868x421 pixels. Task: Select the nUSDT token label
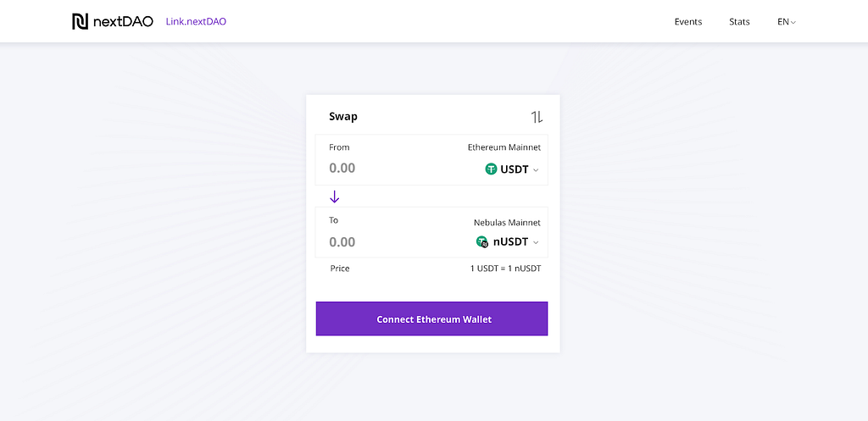pyautogui.click(x=510, y=242)
